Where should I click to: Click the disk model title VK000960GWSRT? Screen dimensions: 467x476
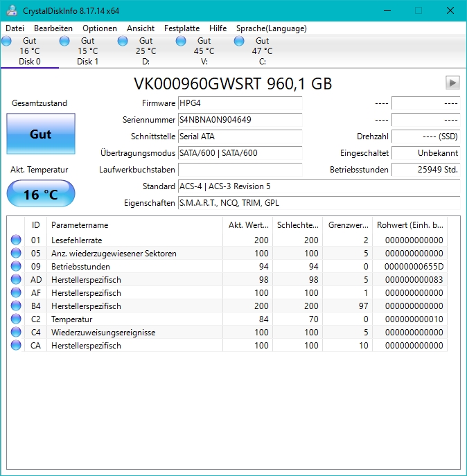click(x=233, y=84)
